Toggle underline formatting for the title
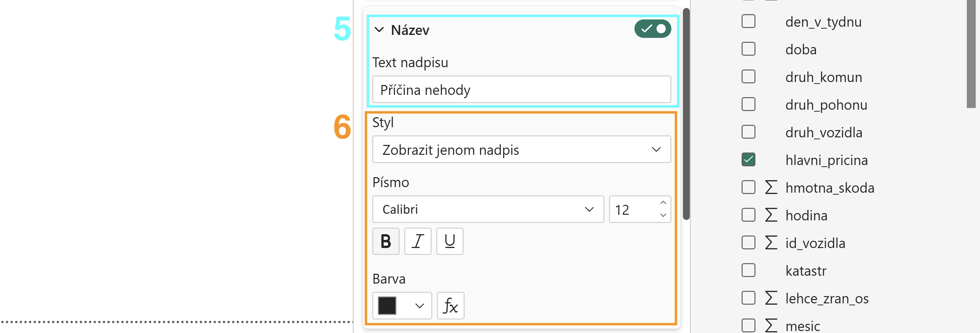Screen dimensions: 980x333 point(450,241)
